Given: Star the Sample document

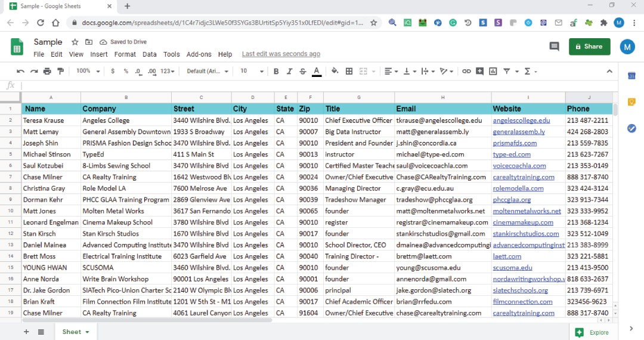Looking at the screenshot, I should pyautogui.click(x=75, y=42).
